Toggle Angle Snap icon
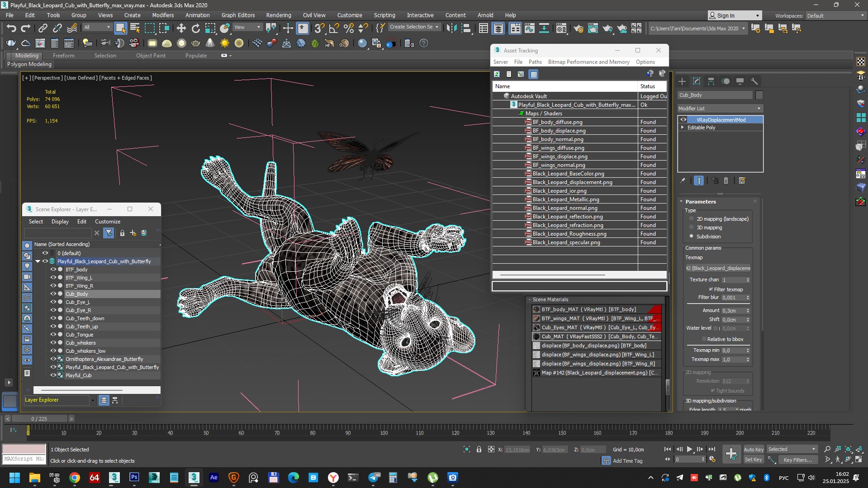Screen dimensions: 868x488 tap(334, 28)
